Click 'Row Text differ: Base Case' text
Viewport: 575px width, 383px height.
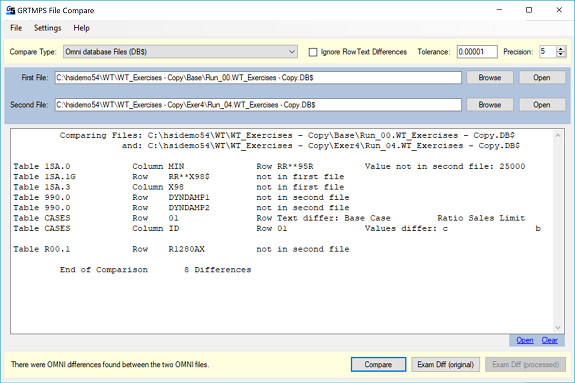pyautogui.click(x=323, y=218)
